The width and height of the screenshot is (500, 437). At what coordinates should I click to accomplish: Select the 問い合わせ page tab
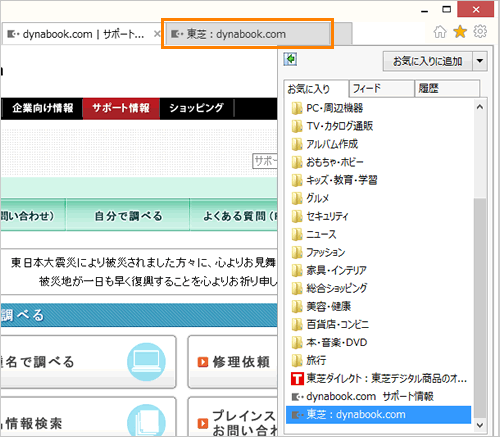33,215
